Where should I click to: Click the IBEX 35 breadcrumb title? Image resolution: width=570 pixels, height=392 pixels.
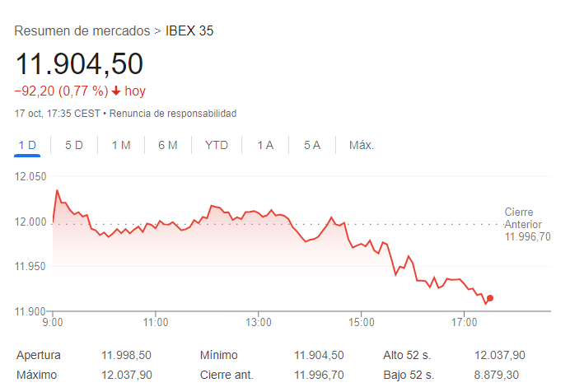pyautogui.click(x=189, y=30)
